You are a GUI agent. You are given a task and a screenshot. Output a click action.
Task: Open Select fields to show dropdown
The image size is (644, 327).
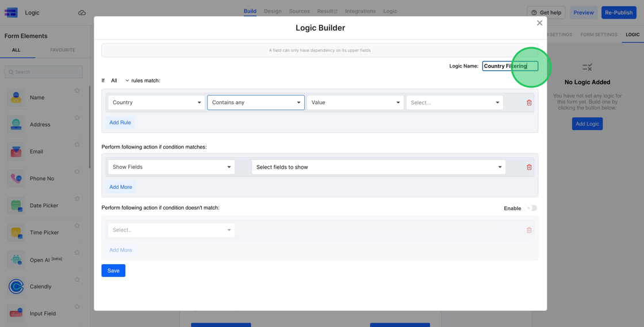(378, 167)
